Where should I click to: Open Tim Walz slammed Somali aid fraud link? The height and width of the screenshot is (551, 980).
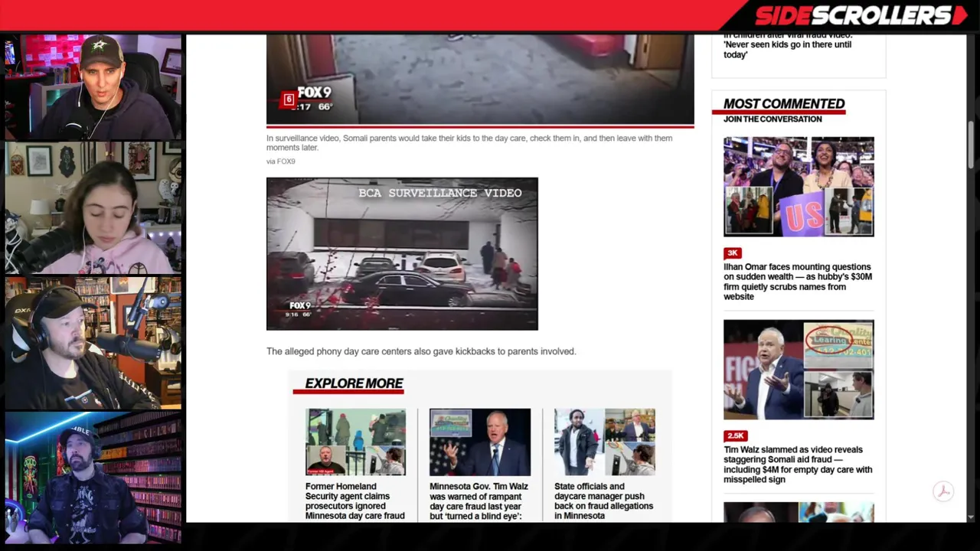coord(798,465)
